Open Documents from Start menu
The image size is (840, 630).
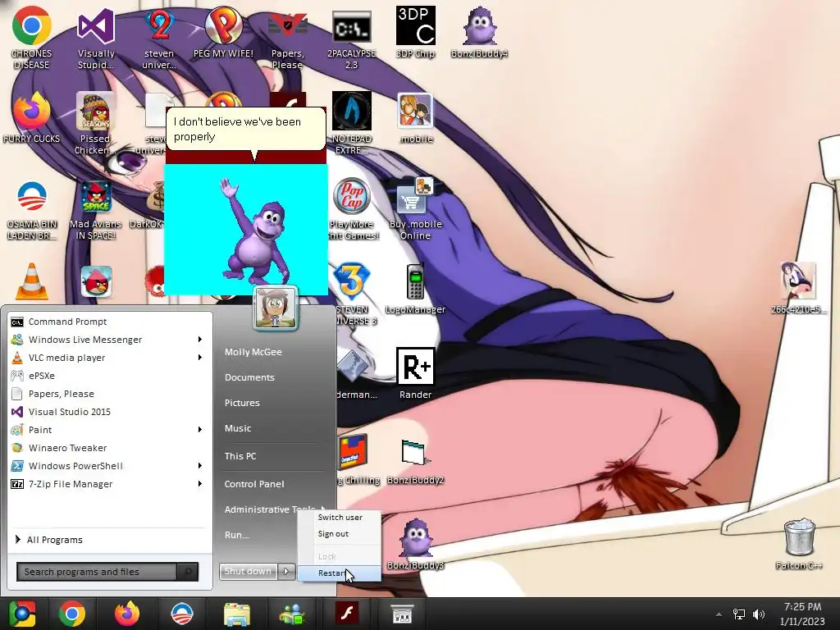click(x=249, y=377)
